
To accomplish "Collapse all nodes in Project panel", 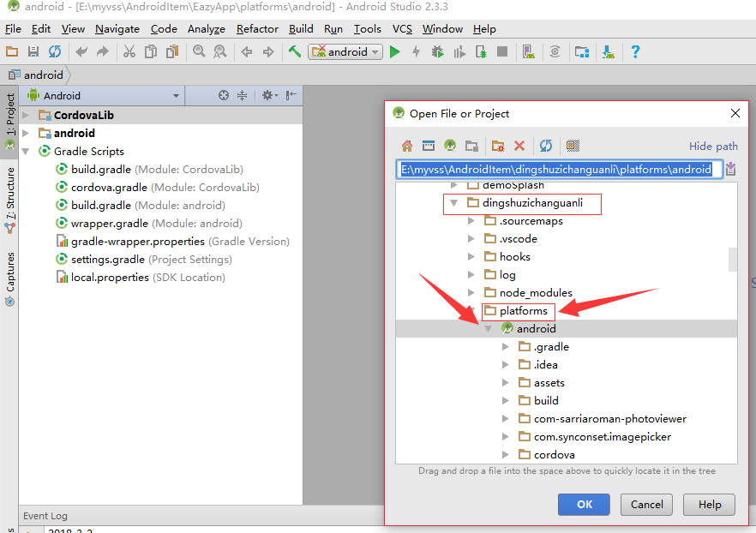I will click(242, 95).
